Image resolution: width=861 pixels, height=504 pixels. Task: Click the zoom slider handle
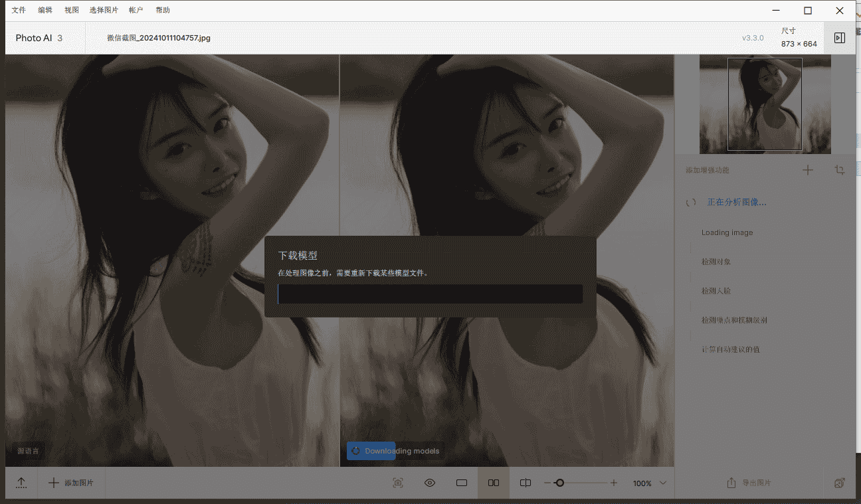[559, 483]
